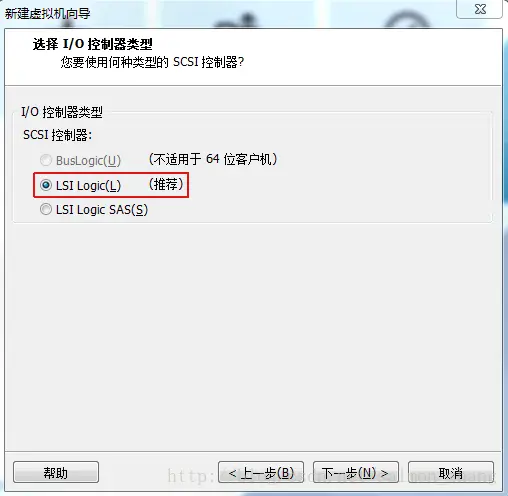Cancel the wizard with 取消
508x496 pixels.
click(451, 472)
